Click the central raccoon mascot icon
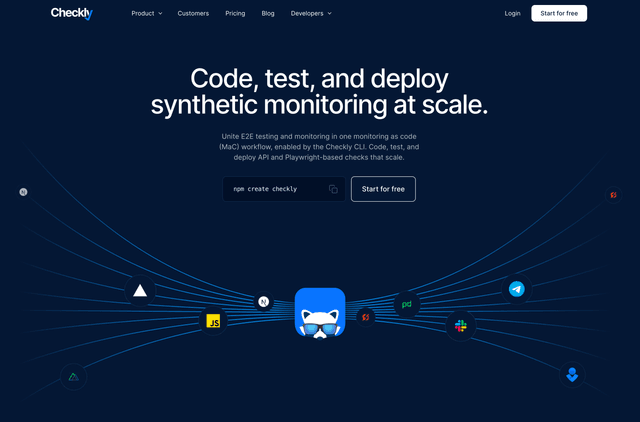Screen dimensions: 640x422 (320, 313)
